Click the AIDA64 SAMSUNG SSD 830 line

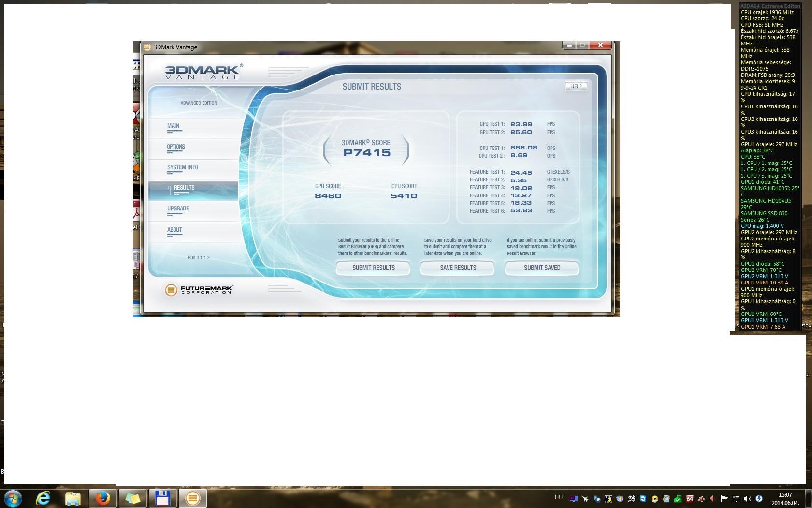point(764,216)
